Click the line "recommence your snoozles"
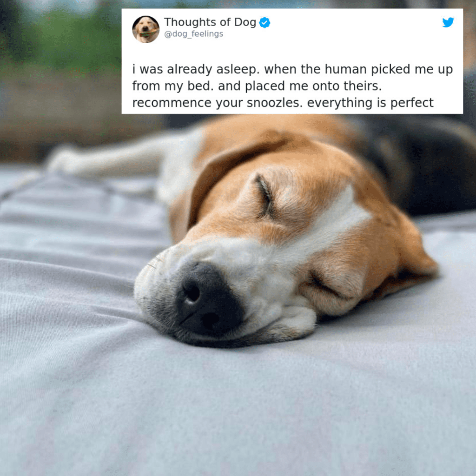476x476 pixels. pos(283,103)
